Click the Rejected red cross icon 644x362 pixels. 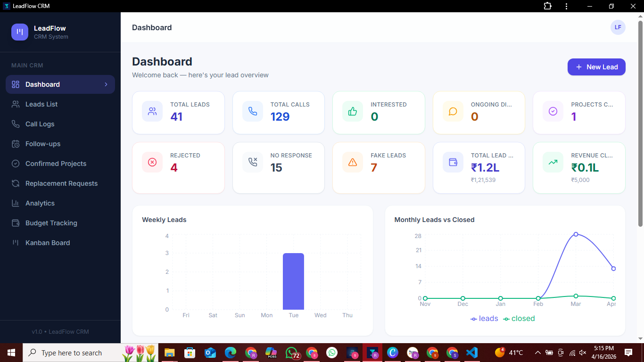tap(152, 162)
